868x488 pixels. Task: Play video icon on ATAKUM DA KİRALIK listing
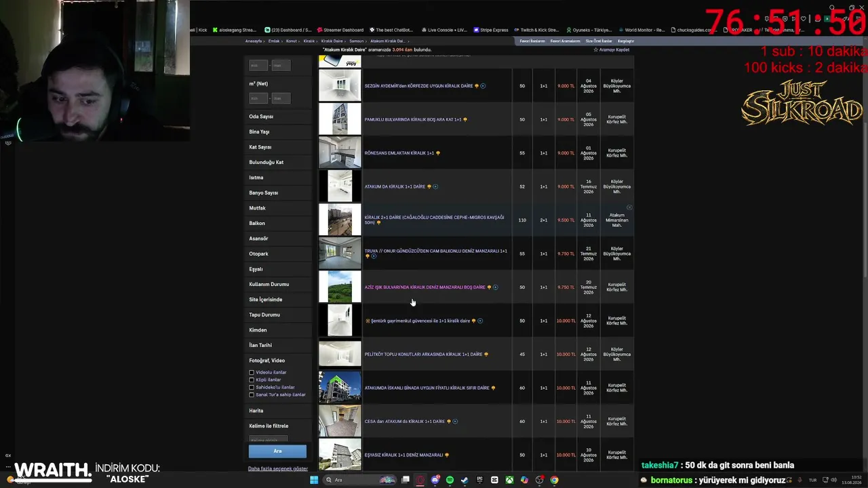435,186
